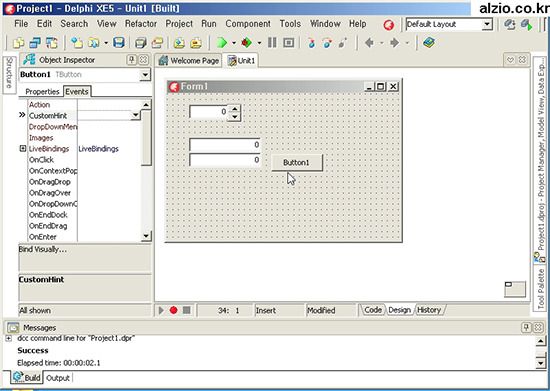
Task: Click the Save current desktop icon
Action: coord(509,25)
